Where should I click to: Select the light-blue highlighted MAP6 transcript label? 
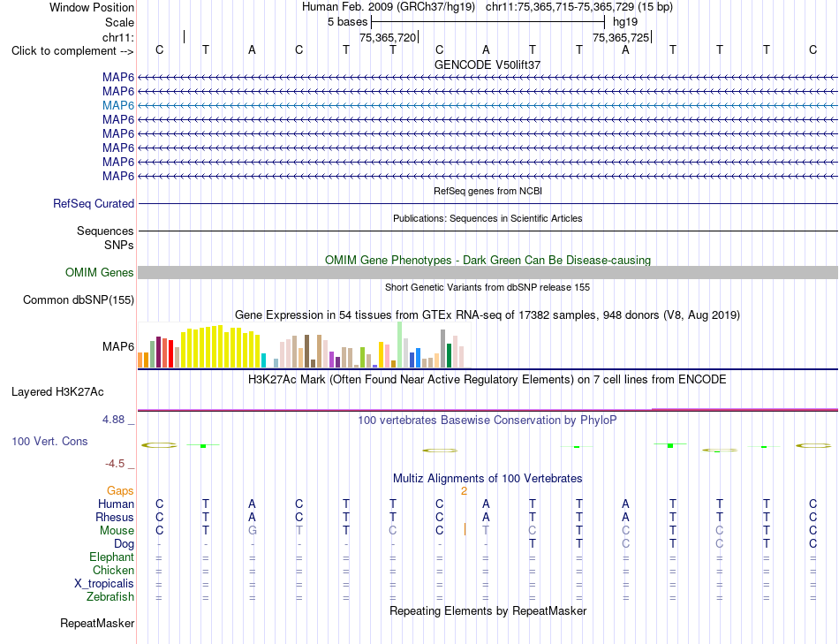(118, 105)
